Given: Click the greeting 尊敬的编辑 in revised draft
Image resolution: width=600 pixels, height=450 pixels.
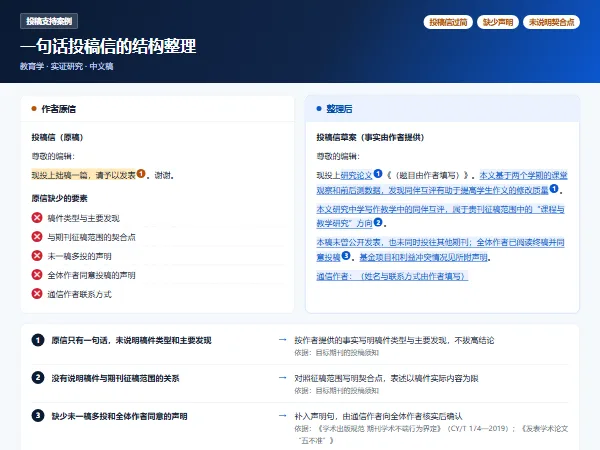Looking at the screenshot, I should point(338,156).
